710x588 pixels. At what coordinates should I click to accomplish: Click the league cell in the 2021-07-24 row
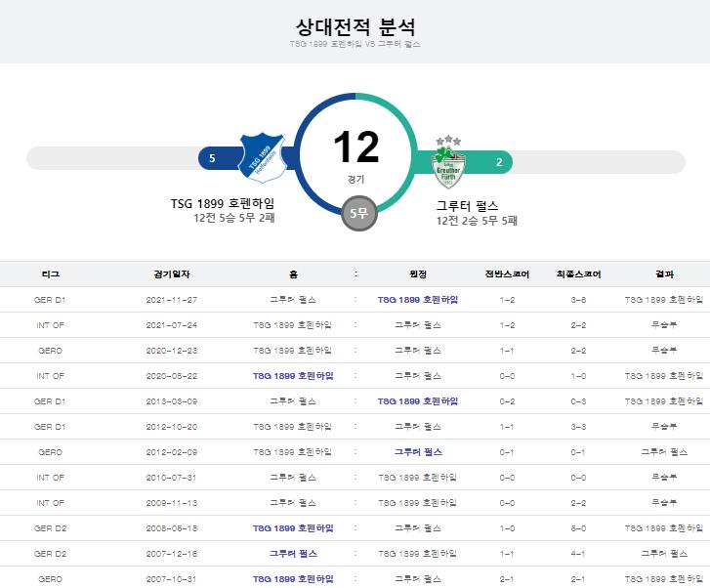(x=50, y=325)
